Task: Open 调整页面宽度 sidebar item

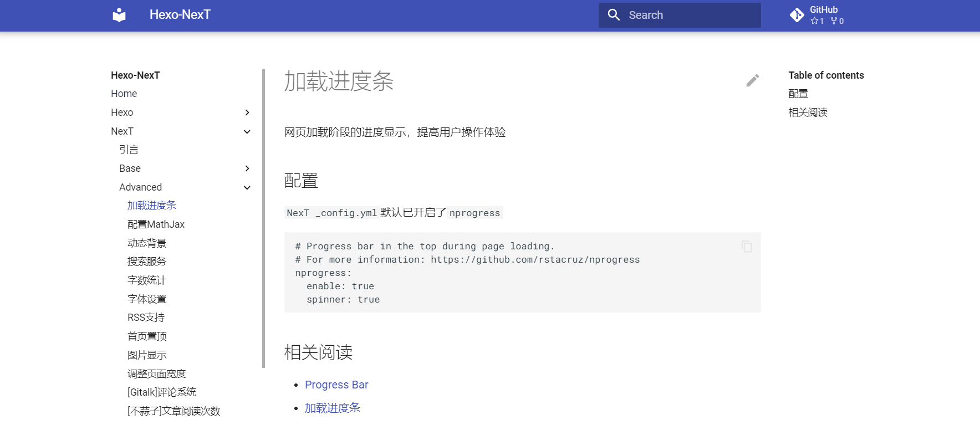Action: [x=156, y=374]
